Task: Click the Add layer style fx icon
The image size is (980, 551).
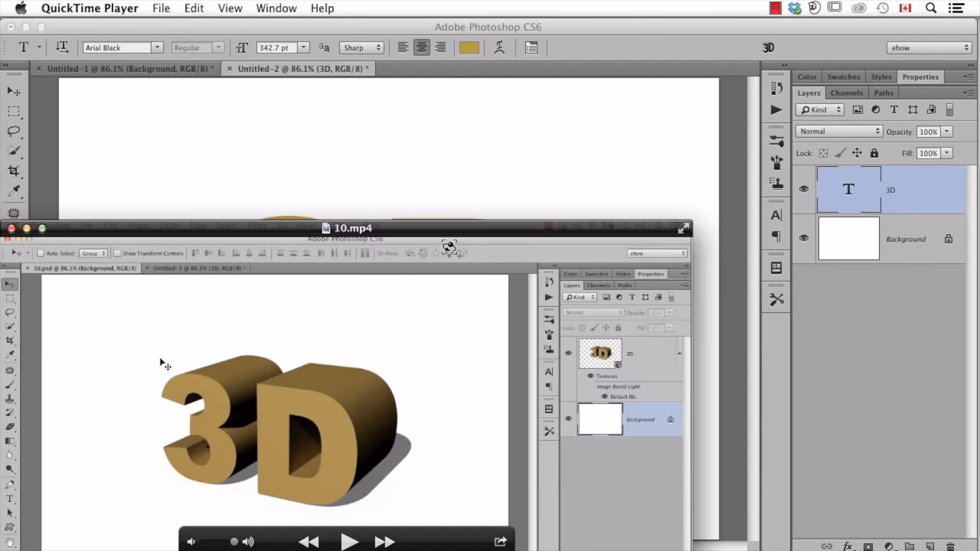Action: (x=848, y=546)
